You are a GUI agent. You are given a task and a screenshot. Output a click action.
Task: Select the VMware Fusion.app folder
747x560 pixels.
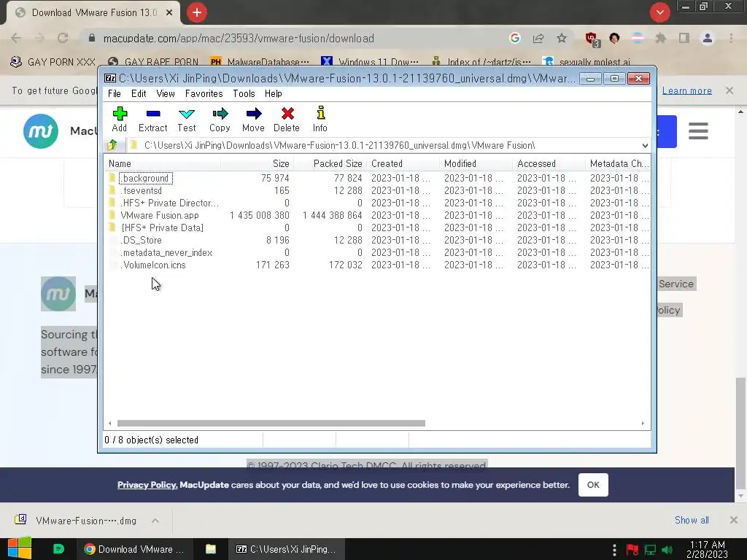point(377,215)
